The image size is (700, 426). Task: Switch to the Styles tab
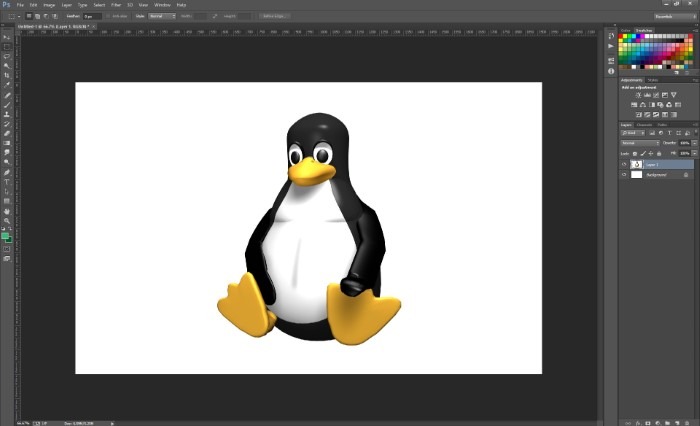[x=653, y=80]
